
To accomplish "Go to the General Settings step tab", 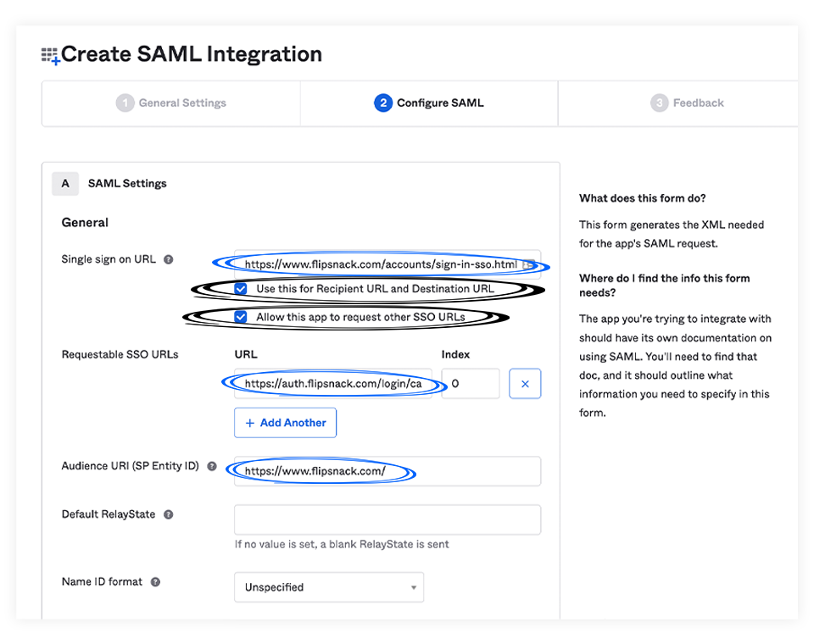I will coord(171,103).
